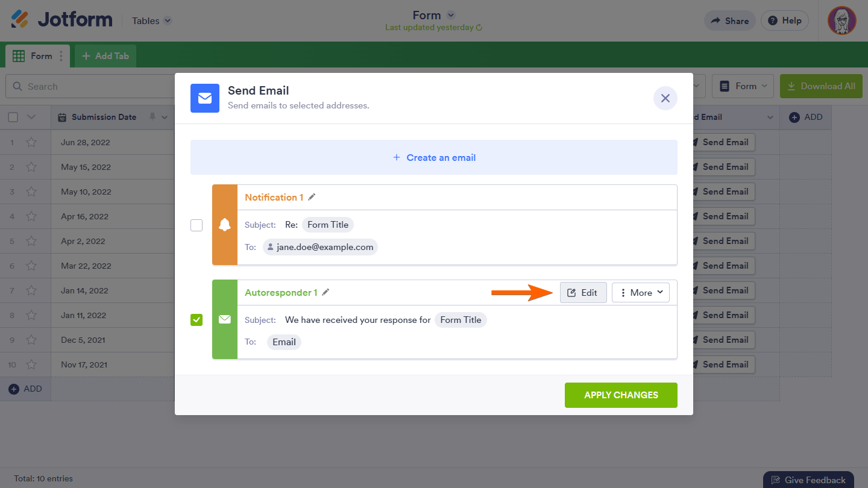Click the pencil icon beside Autoresponder 1

325,292
